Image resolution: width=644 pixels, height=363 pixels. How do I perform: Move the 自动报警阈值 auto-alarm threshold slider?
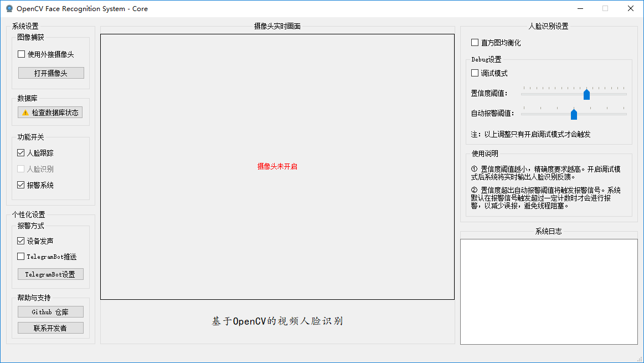574,114
